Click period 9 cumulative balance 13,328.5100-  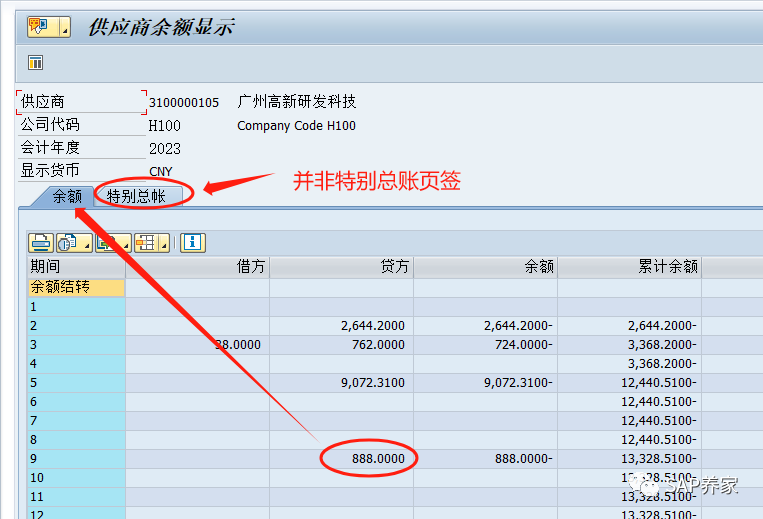pyautogui.click(x=659, y=459)
